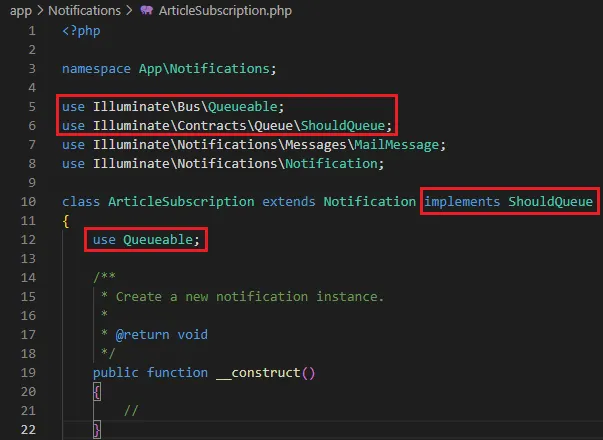Click the '*/' comment end on line 18
This screenshot has width=603, height=440.
[108, 353]
